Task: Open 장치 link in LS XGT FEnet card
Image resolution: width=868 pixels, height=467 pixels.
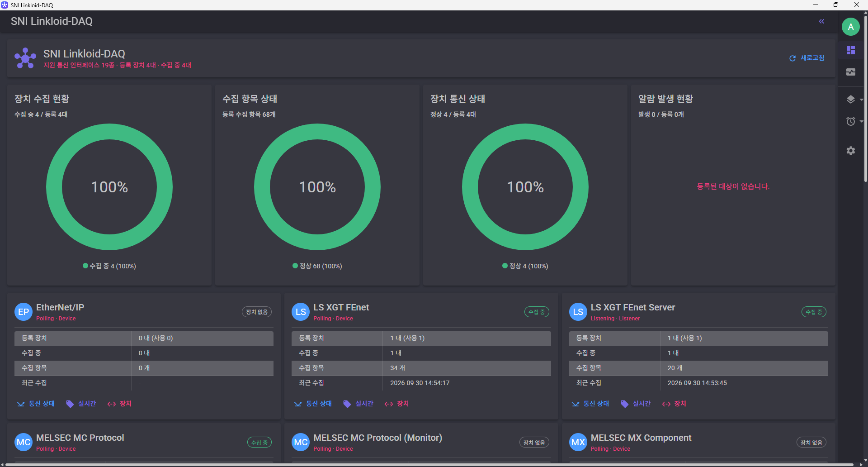Action: point(396,404)
